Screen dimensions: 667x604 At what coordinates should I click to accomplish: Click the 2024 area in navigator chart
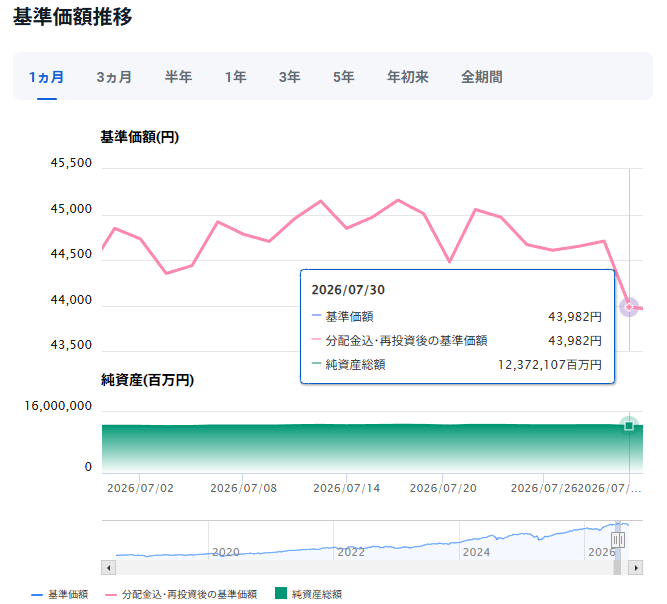pos(476,552)
